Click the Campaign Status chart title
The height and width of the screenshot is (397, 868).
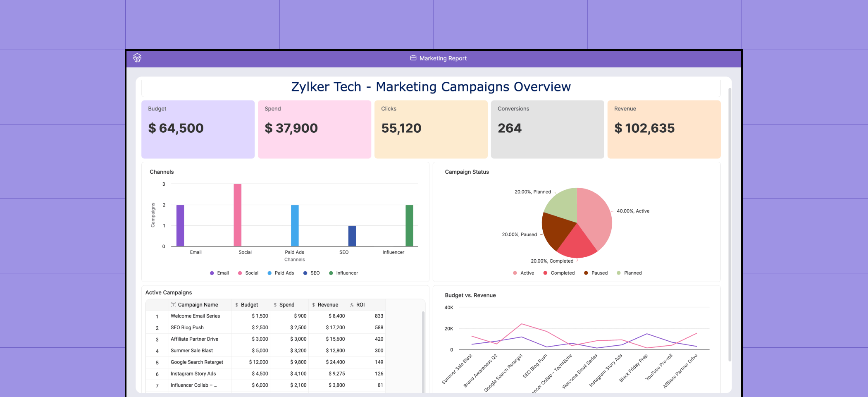point(467,172)
